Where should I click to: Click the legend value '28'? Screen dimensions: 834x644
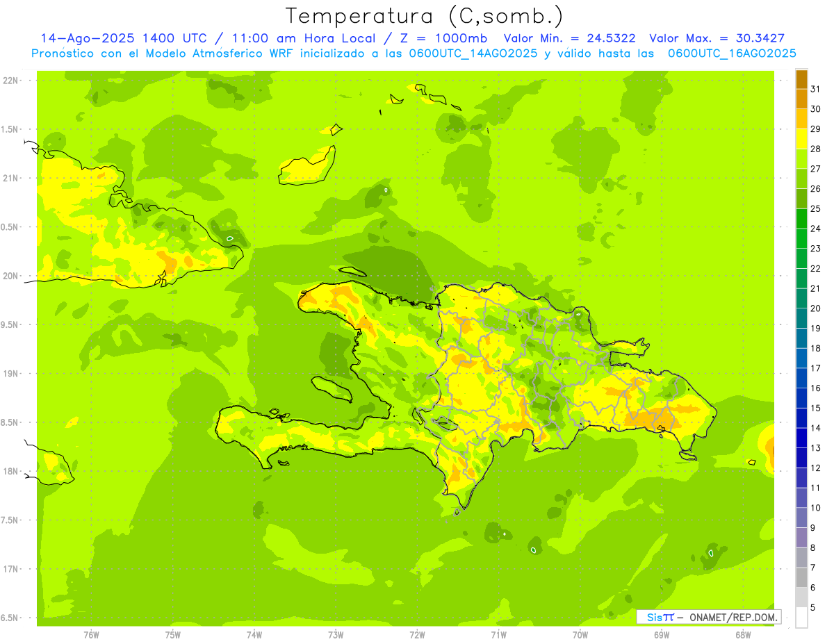[816, 149]
